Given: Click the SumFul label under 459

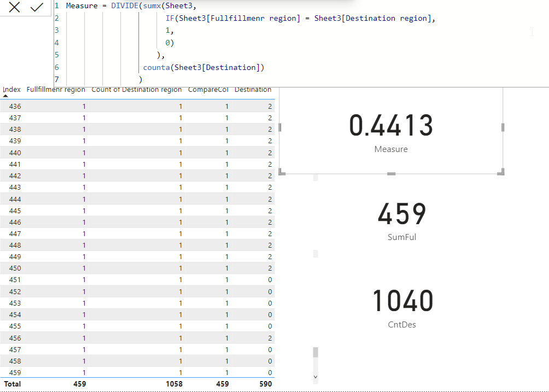Looking at the screenshot, I should click(x=402, y=237).
